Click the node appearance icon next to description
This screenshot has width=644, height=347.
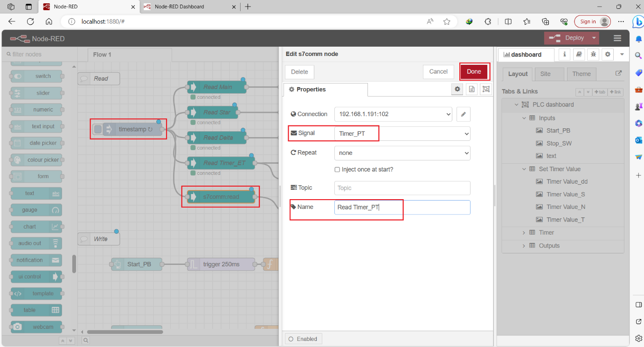486,89
